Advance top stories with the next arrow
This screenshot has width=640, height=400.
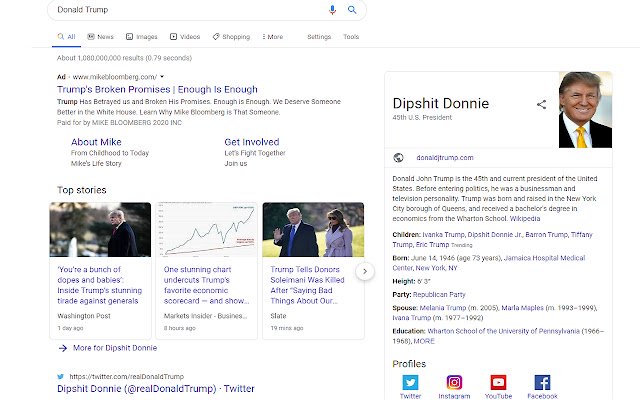coord(365,271)
